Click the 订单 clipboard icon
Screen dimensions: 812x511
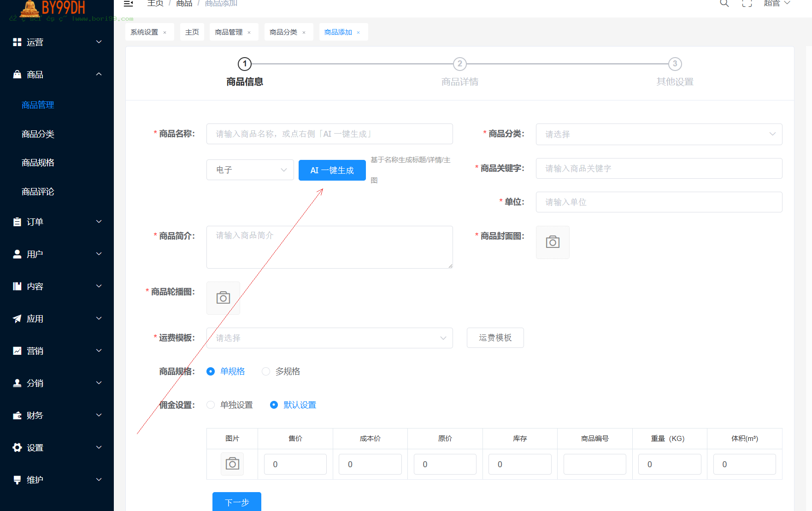coord(17,222)
